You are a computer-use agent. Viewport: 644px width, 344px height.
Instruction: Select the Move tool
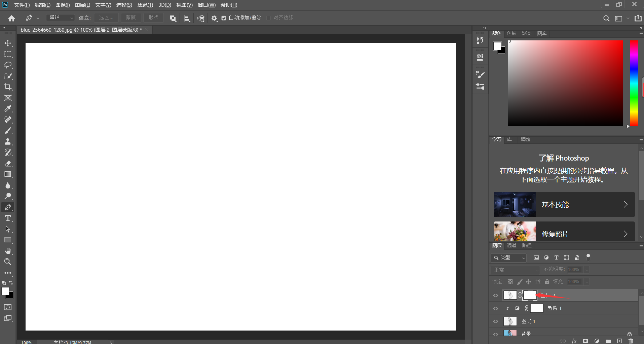(x=8, y=43)
